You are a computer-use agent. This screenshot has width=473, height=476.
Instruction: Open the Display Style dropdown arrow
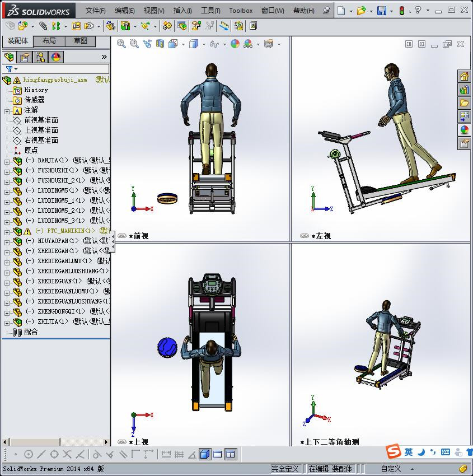click(x=204, y=44)
